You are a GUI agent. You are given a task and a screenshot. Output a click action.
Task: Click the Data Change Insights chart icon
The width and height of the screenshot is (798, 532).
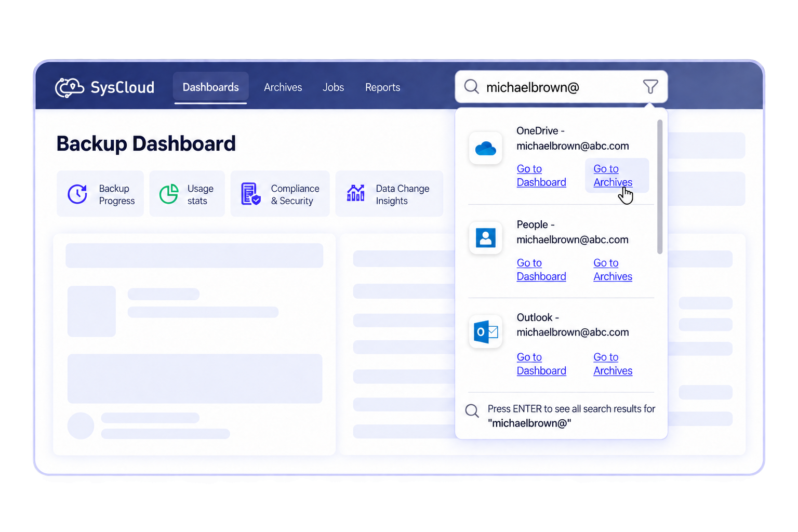[356, 193]
